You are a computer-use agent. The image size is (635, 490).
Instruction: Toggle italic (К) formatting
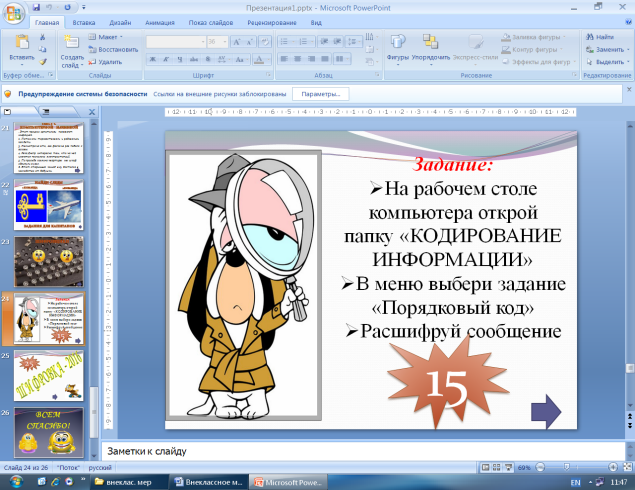point(166,60)
